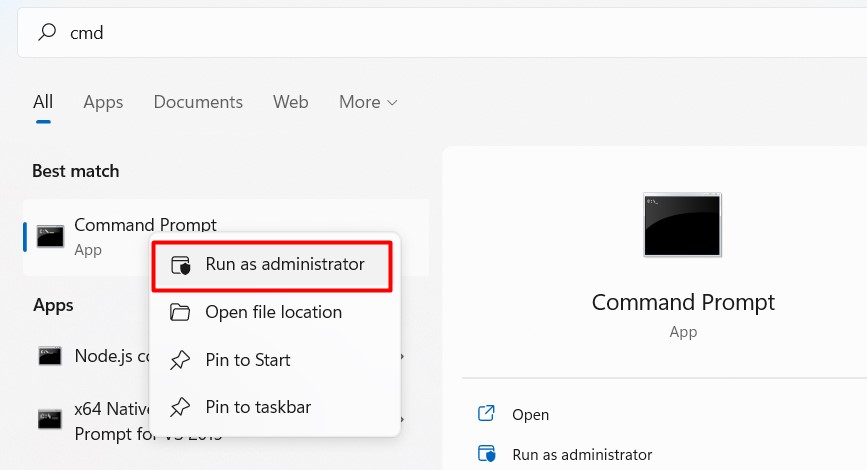Switch to the Apps search tab

pyautogui.click(x=103, y=102)
